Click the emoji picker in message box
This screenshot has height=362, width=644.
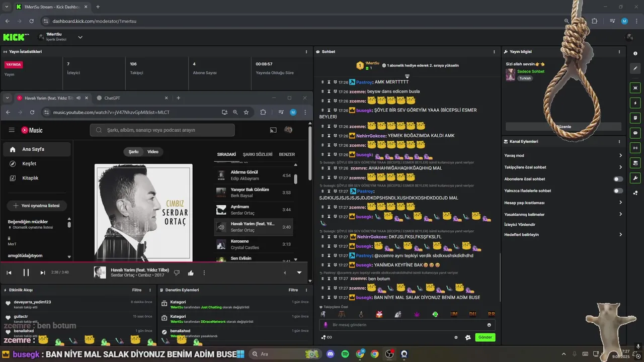tap(489, 325)
